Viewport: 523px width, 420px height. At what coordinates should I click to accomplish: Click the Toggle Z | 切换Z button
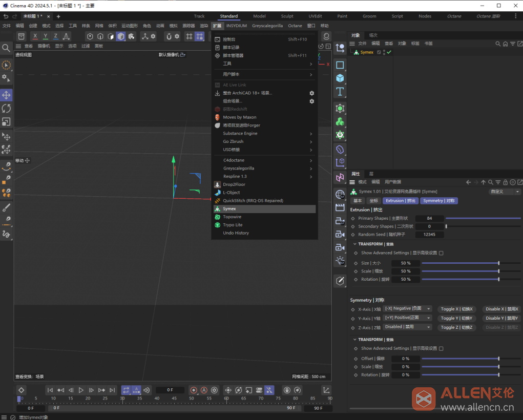click(456, 328)
